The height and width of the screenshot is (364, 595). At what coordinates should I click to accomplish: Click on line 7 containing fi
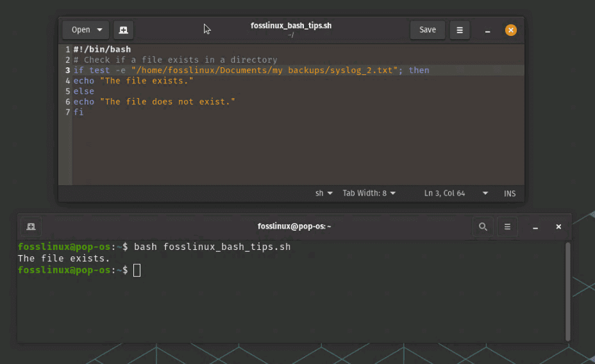(x=79, y=112)
